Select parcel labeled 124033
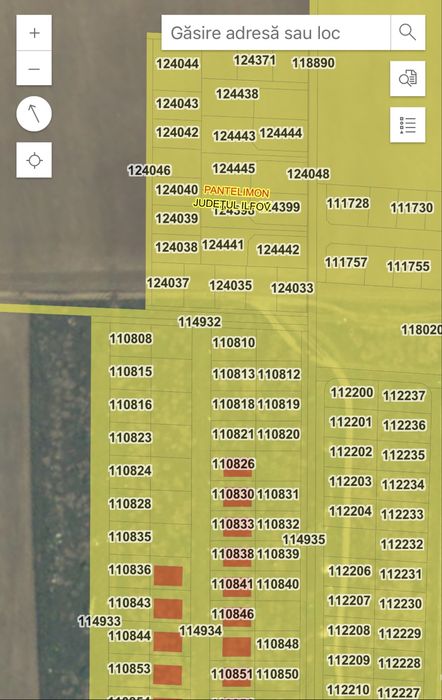 tap(292, 288)
